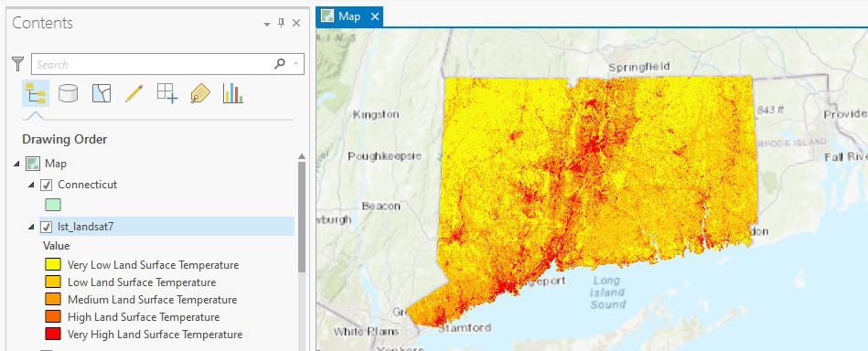The width and height of the screenshot is (868, 351).
Task: Select List By Snapping icon
Action: click(x=167, y=93)
